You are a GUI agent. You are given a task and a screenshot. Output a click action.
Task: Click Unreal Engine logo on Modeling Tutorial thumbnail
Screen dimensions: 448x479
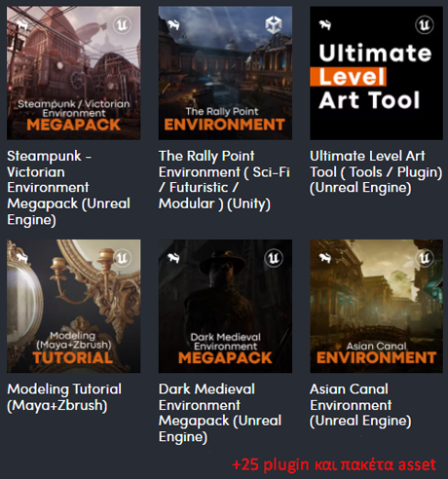pos(122,258)
